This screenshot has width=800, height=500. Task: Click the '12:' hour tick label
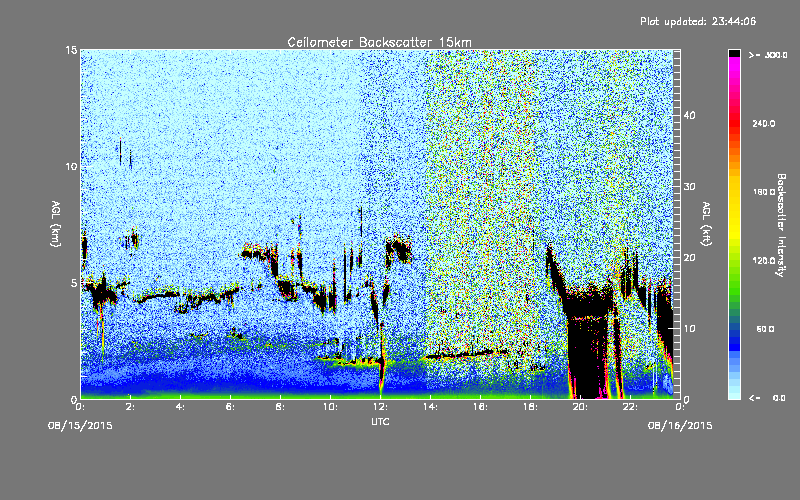pyautogui.click(x=380, y=407)
